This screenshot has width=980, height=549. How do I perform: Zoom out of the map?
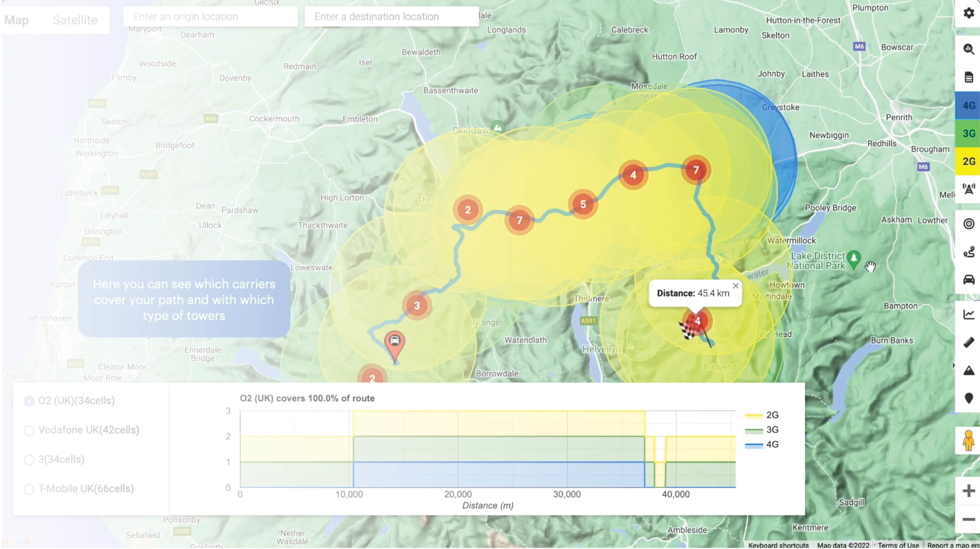(x=969, y=519)
